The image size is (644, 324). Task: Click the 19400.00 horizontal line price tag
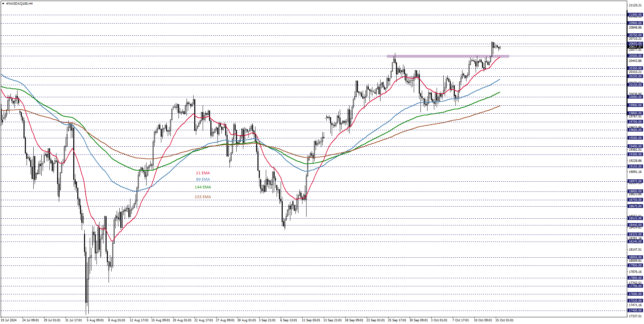(x=635, y=146)
